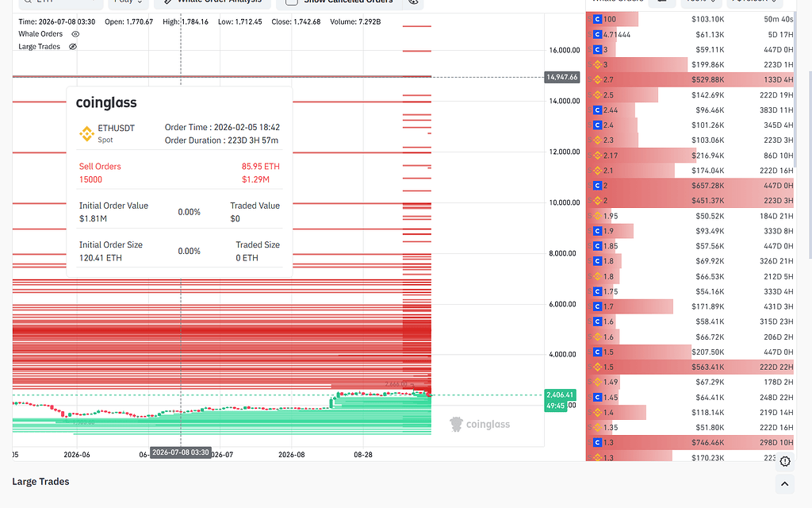Select the $746.46K whale order value
Viewport: 812px width, 508px height.
click(x=707, y=443)
